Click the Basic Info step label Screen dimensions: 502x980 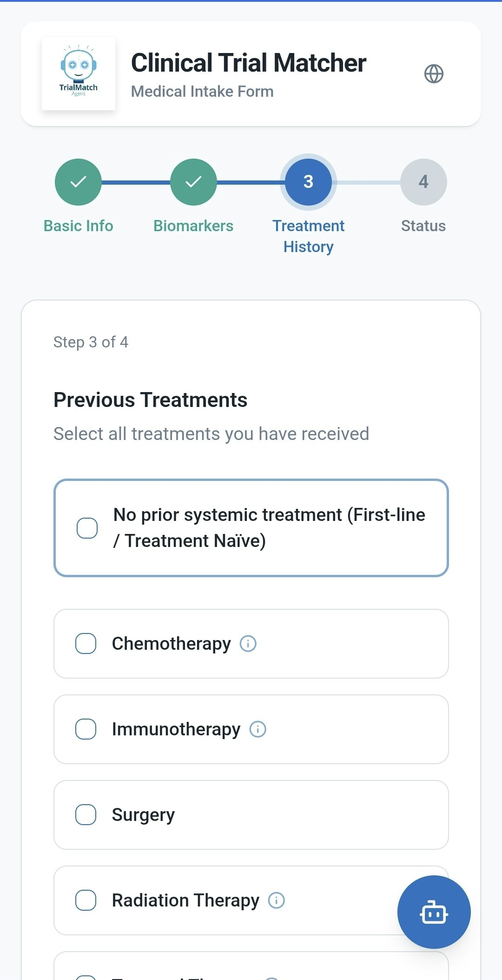pyautogui.click(x=78, y=226)
